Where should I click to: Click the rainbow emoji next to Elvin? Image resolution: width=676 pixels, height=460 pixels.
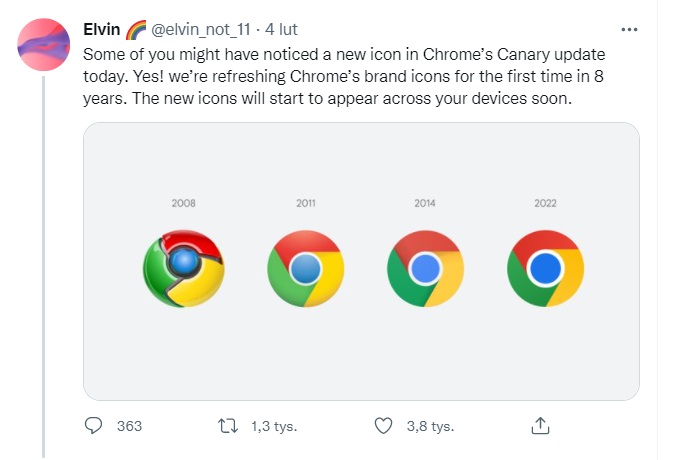coord(135,30)
